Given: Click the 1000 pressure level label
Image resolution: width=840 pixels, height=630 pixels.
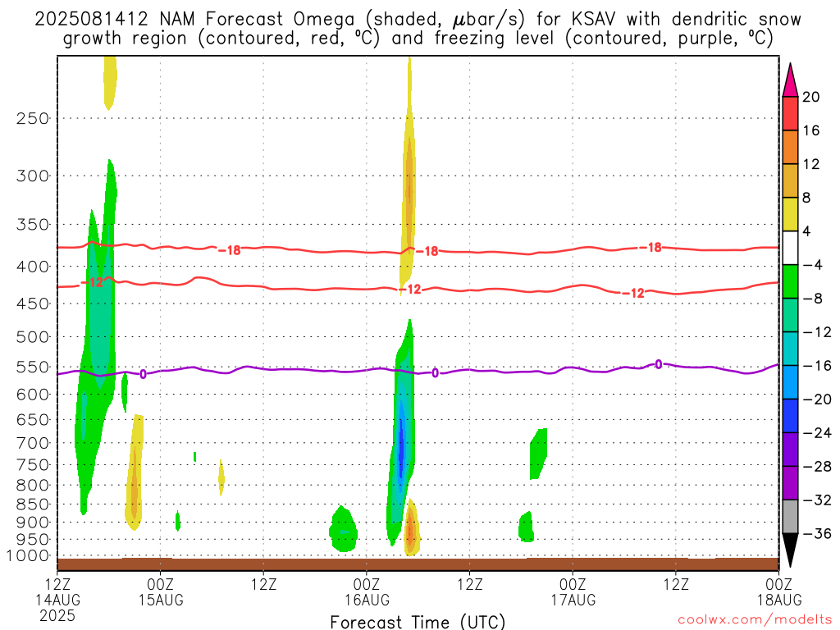Looking at the screenshot, I should [29, 556].
